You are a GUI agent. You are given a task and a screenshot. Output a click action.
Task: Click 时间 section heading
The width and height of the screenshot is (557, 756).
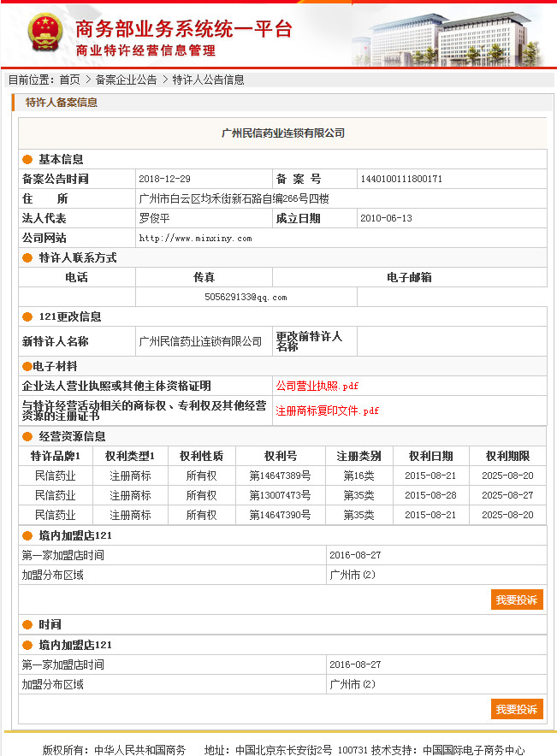coord(50,625)
